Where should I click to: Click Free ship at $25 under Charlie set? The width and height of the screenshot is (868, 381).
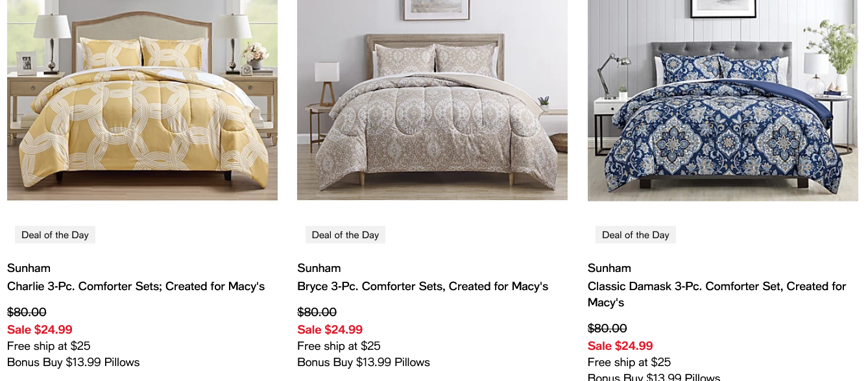pyautogui.click(x=49, y=346)
